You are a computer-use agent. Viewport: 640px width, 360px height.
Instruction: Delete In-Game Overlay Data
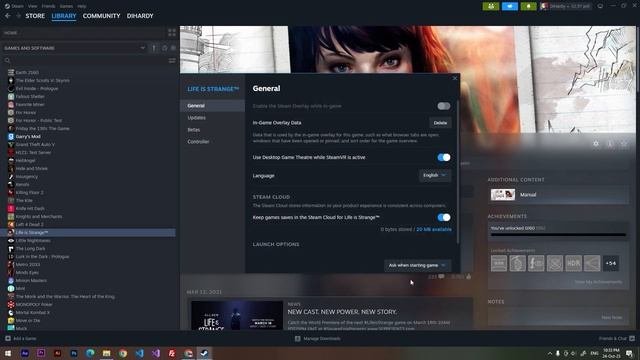(x=440, y=123)
